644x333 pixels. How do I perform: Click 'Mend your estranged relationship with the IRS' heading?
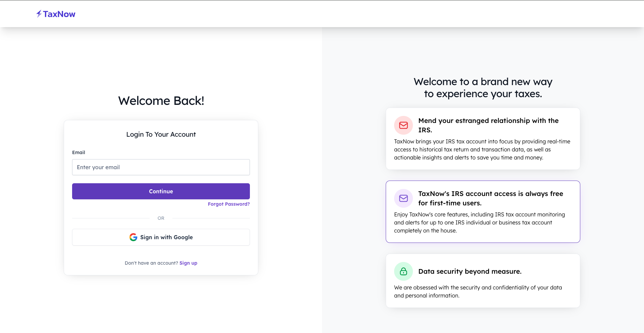click(x=488, y=125)
